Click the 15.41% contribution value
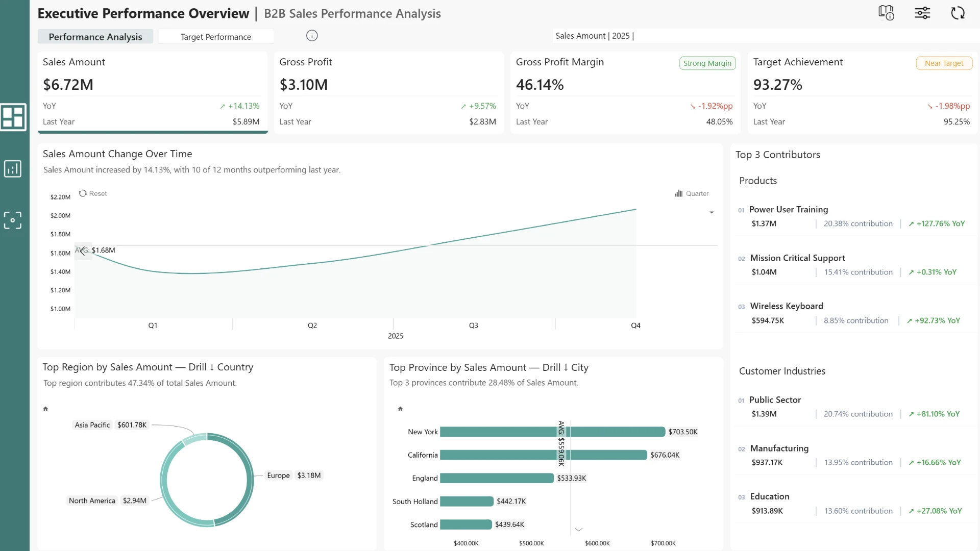Screen dimensions: 980x551 pyautogui.click(x=859, y=272)
